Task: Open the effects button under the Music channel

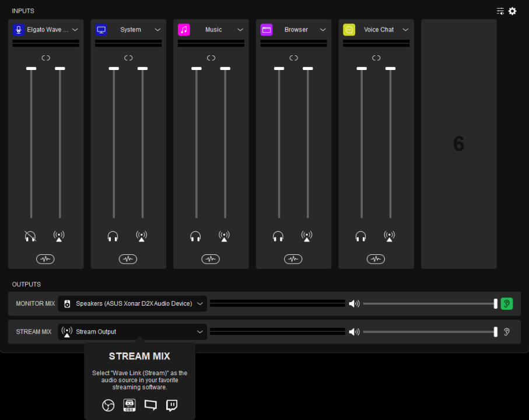Action: point(211,259)
